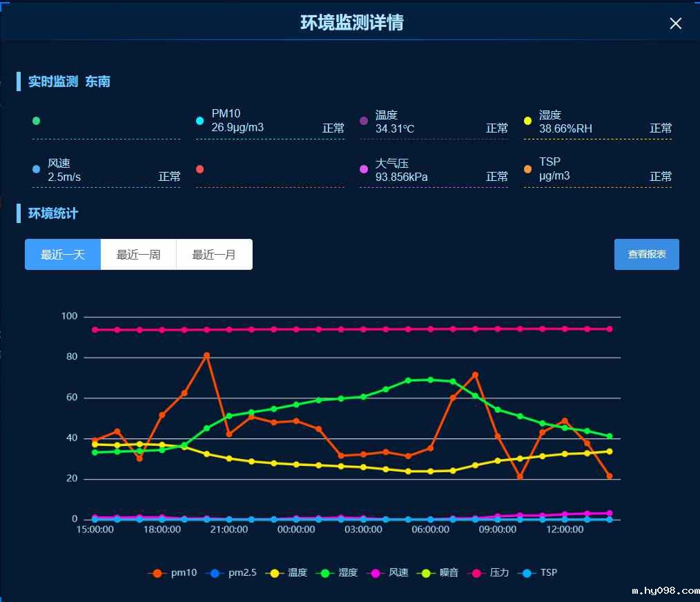Select the TSP orange sensor dot icon

tap(526, 169)
